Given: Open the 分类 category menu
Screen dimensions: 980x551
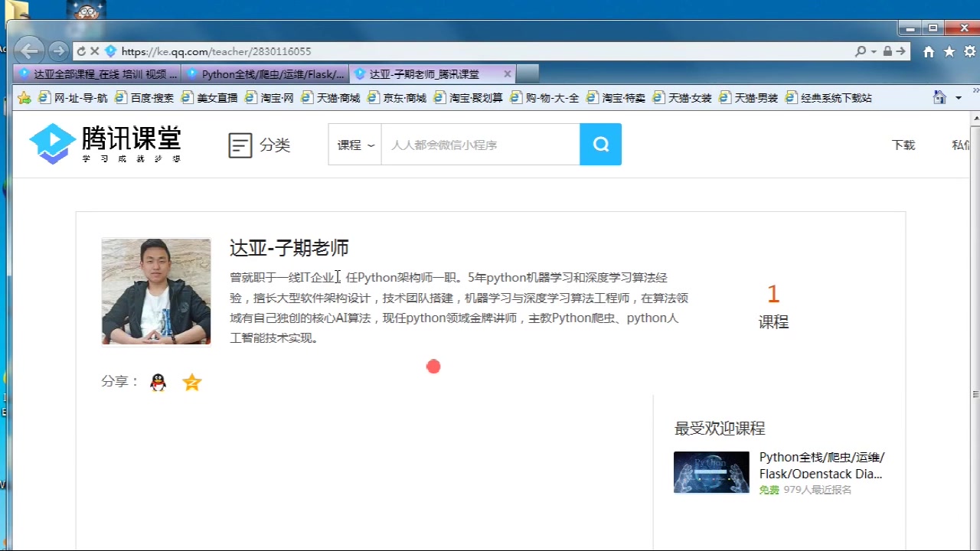Looking at the screenshot, I should 260,145.
